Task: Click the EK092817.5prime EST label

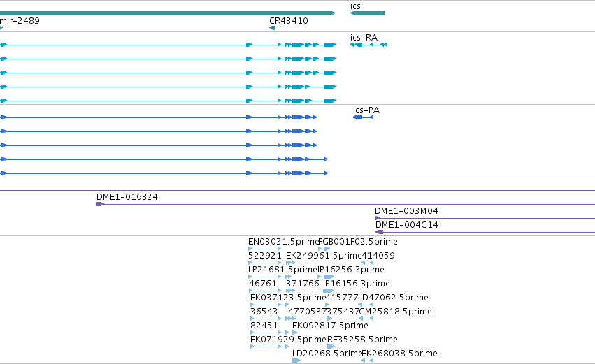Action: (330, 326)
